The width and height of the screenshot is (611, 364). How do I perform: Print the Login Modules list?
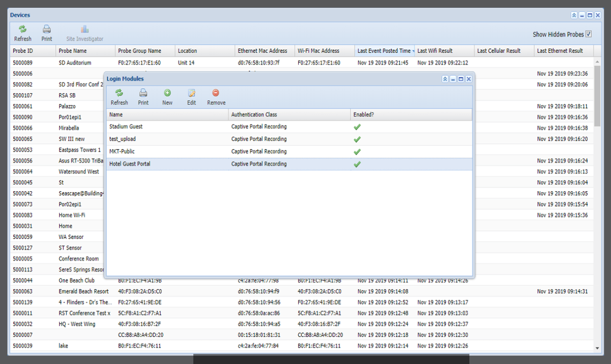tap(143, 97)
